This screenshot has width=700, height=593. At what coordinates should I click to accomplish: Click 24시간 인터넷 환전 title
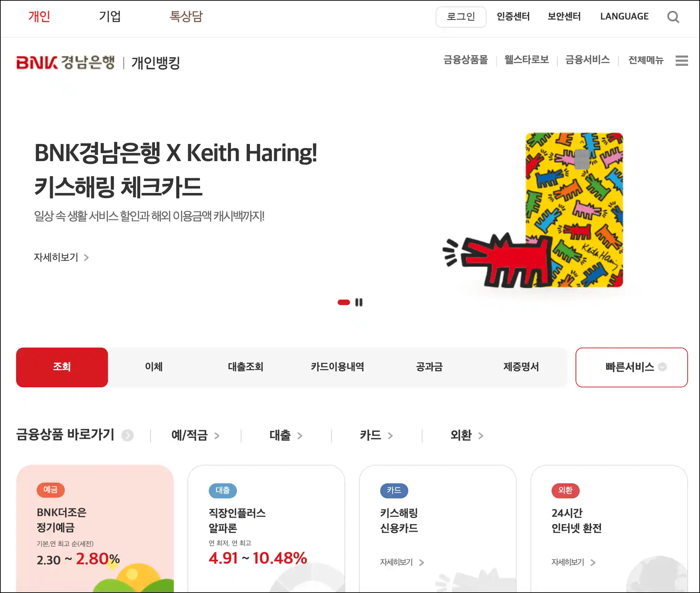click(x=576, y=520)
